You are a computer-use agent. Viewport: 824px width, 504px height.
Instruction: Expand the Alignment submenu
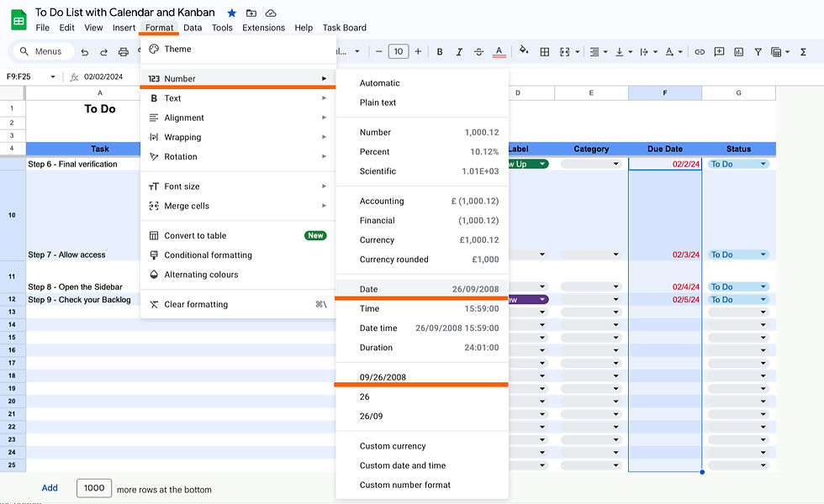coord(238,118)
